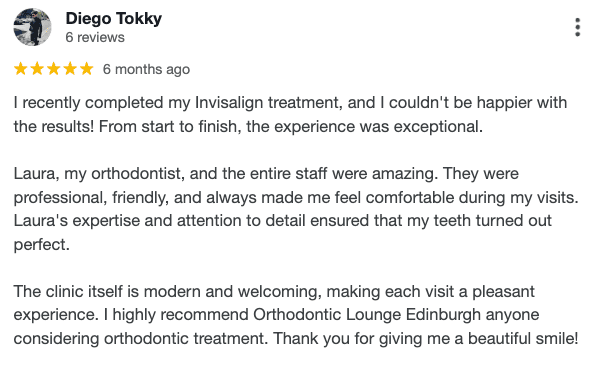Click the "Orthodontic Lounge Edinburgh" name
Viewport: 596px width, 366px height.
coord(367,315)
